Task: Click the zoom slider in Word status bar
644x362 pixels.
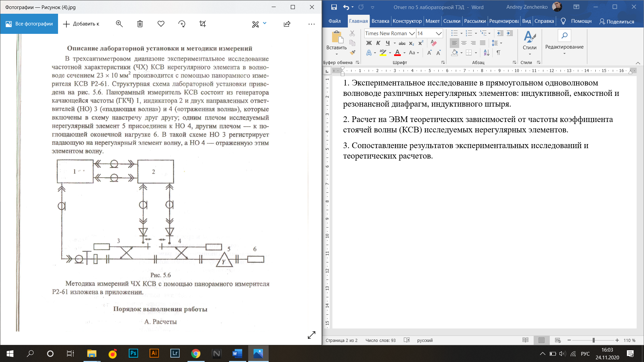Action: (593, 340)
